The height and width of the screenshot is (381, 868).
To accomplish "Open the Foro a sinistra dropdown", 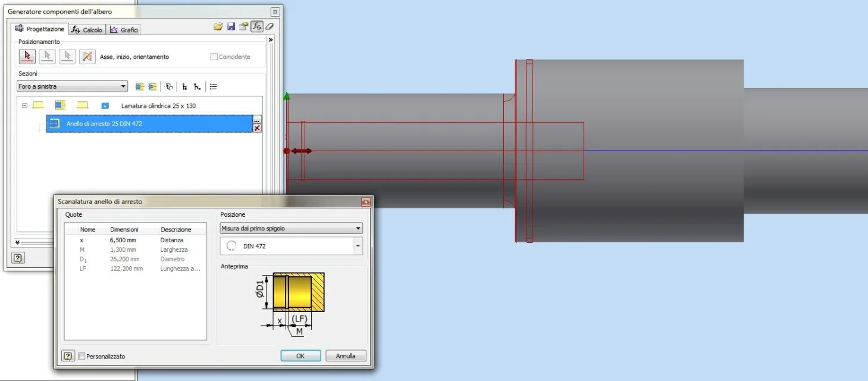I will pos(73,87).
